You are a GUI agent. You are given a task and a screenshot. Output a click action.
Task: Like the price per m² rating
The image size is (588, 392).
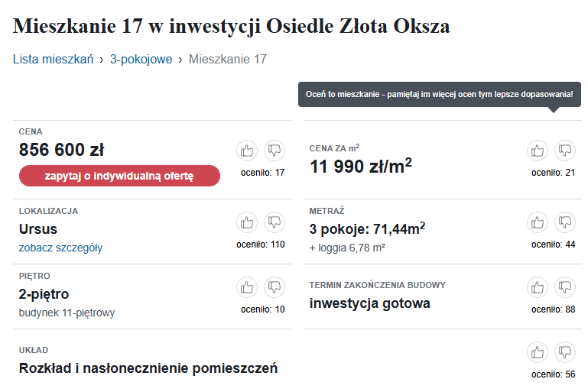[x=538, y=151]
